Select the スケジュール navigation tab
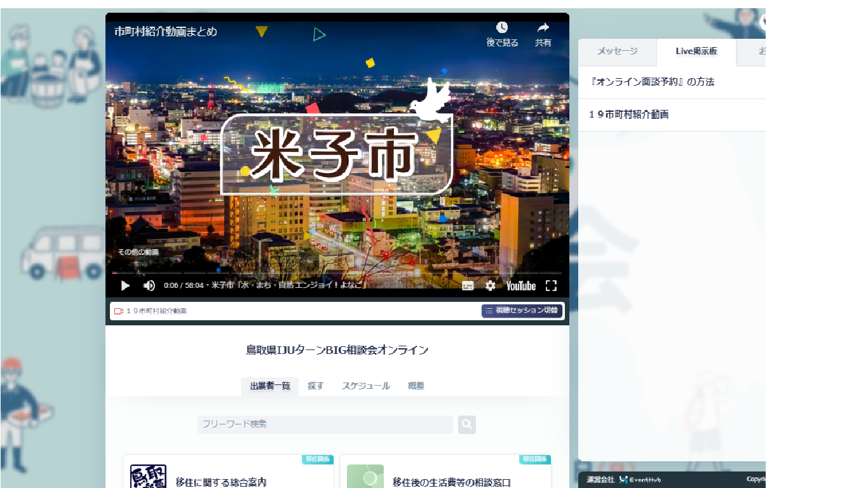 point(365,385)
